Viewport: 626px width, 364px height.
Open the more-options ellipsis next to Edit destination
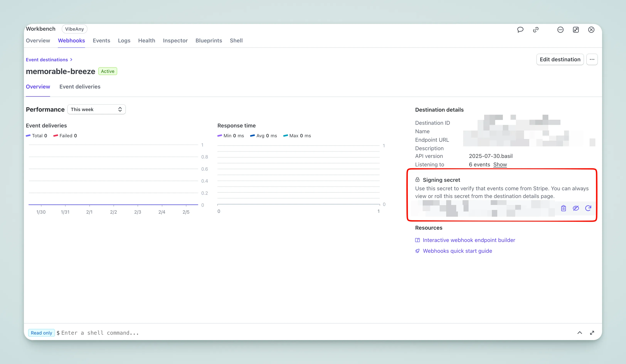[x=592, y=59]
